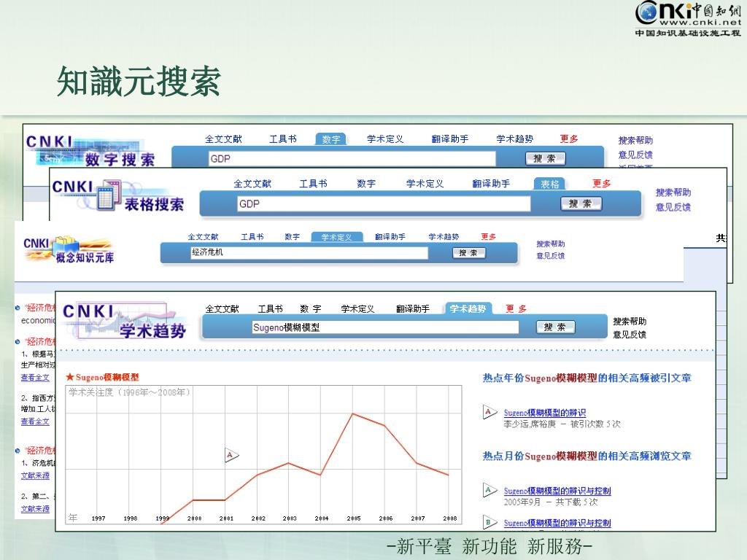Image resolution: width=747 pixels, height=560 pixels.
Task: Click the 经济危机 search input
Action: tap(309, 253)
